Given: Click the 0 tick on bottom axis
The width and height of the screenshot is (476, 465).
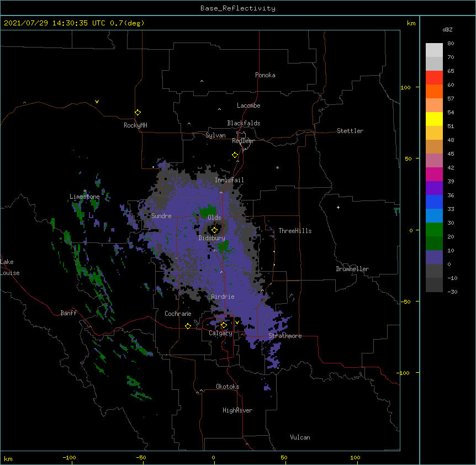Looking at the screenshot, I should [x=213, y=457].
